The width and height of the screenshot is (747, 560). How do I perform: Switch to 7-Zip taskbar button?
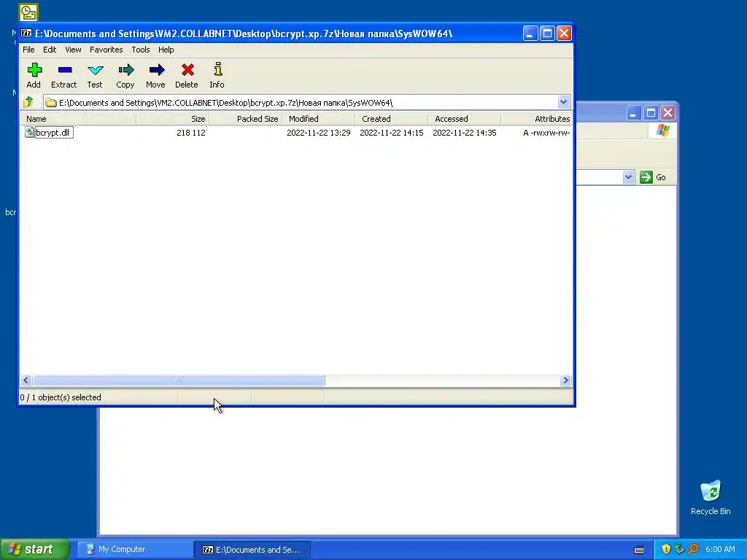253,550
